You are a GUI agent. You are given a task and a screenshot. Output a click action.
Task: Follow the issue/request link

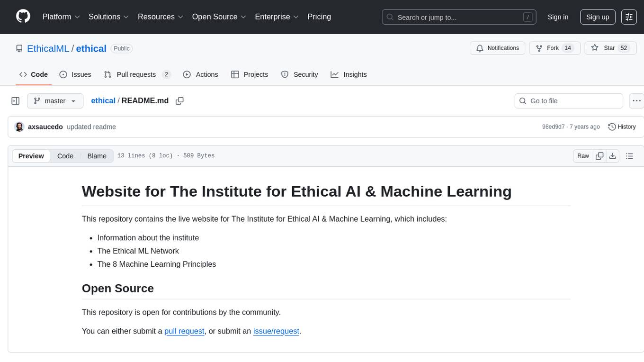276,331
